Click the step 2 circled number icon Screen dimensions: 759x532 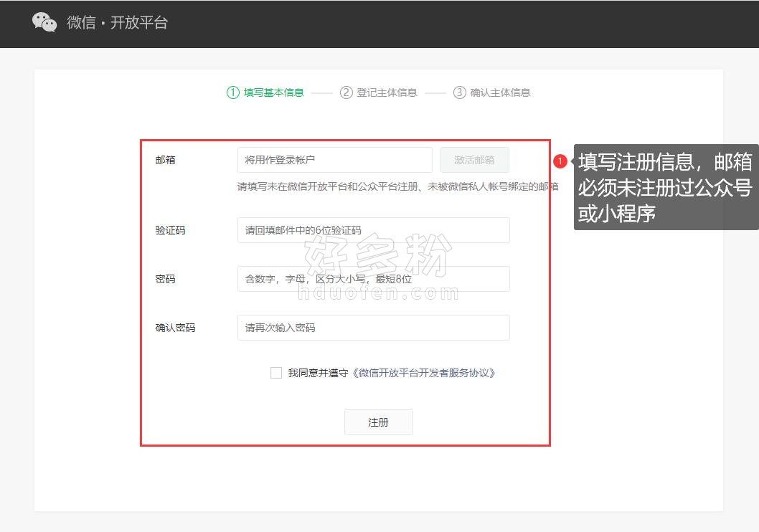tap(346, 92)
